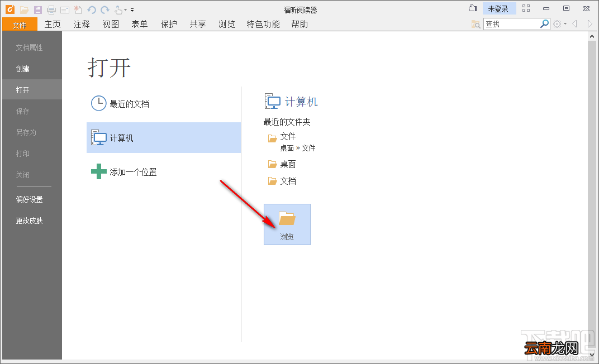Open 偏好设置 in the sidebar
The height and width of the screenshot is (364, 599).
tap(32, 199)
